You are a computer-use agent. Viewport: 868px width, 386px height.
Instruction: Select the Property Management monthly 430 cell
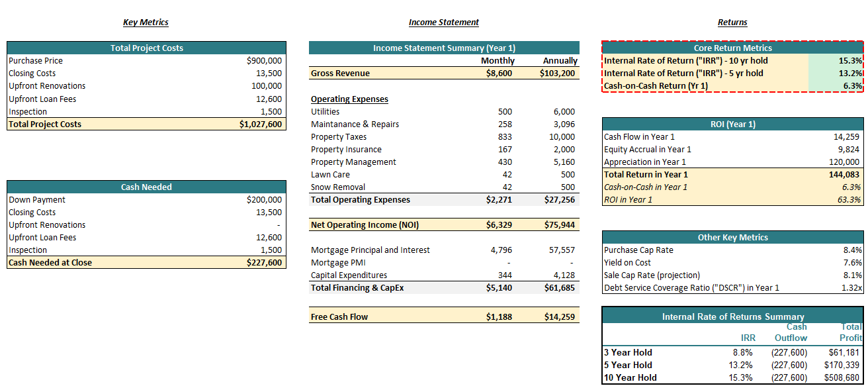[505, 162]
